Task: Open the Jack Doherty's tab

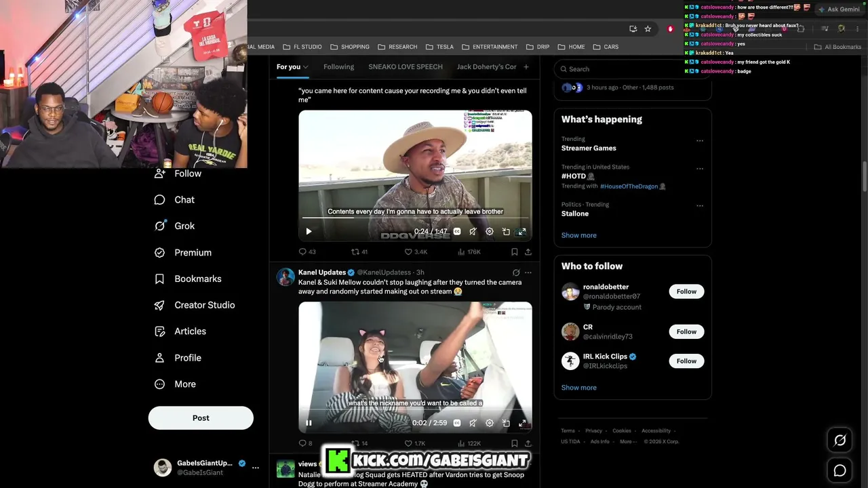Action: coord(486,66)
